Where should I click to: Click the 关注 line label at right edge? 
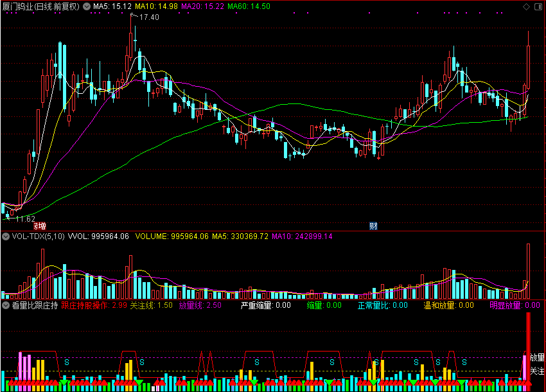click(537, 371)
